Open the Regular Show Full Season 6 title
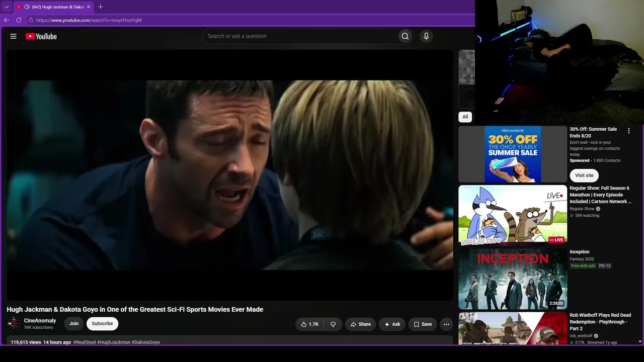 point(600,195)
